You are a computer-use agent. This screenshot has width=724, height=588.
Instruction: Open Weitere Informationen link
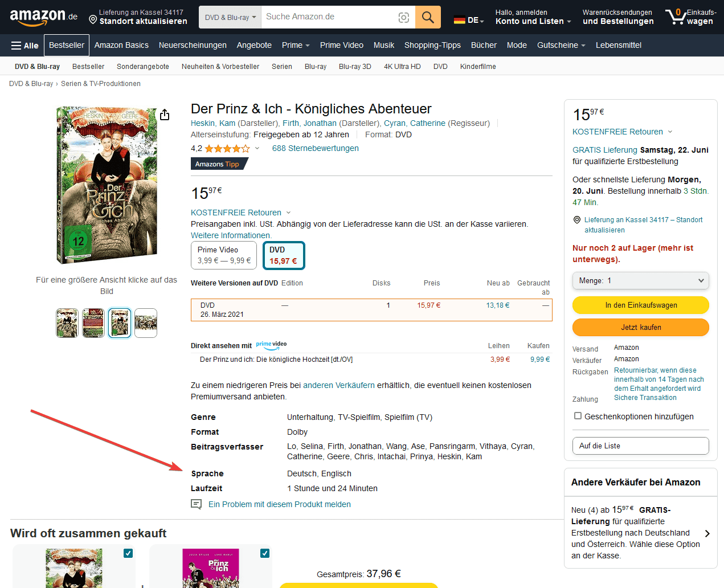tap(231, 235)
